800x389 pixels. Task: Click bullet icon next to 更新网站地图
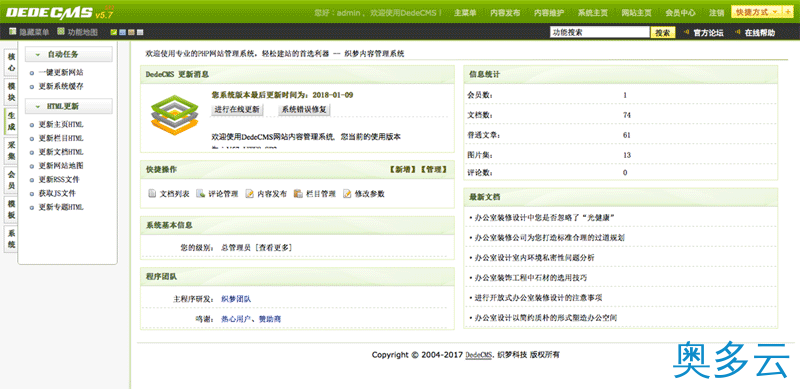pyautogui.click(x=32, y=166)
